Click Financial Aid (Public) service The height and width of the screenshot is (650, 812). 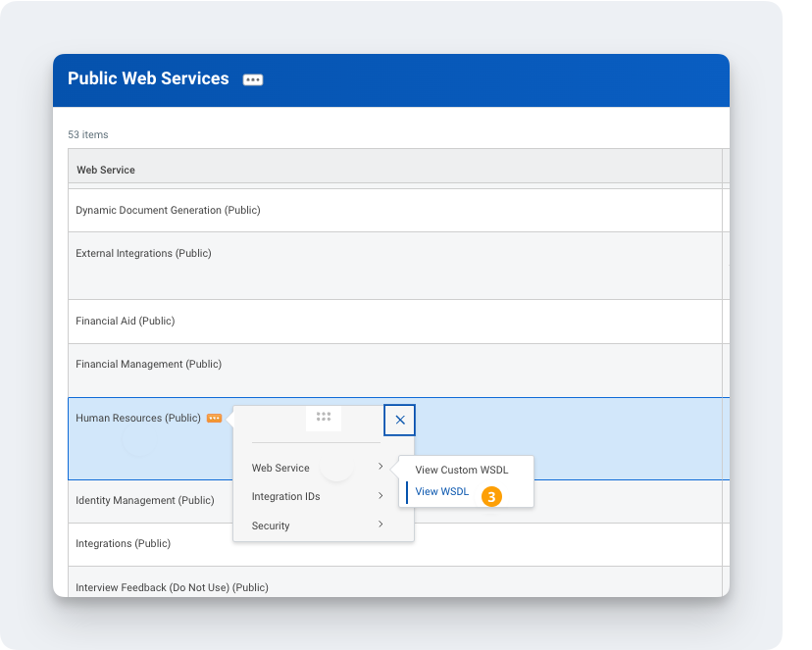pyautogui.click(x=125, y=322)
